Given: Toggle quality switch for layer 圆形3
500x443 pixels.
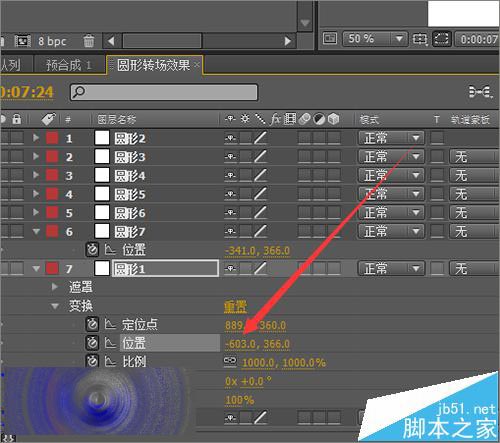Looking at the screenshot, I should pyautogui.click(x=260, y=156).
